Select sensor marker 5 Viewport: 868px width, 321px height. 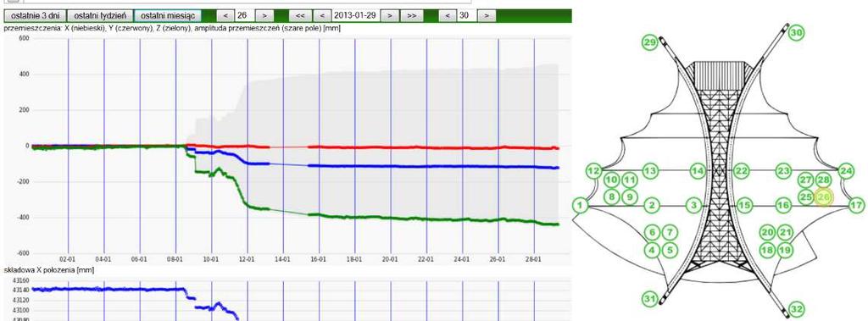point(670,250)
